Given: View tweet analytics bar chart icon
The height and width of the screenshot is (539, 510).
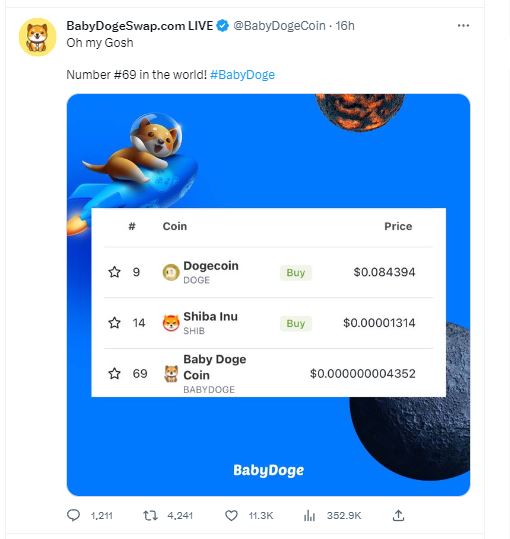Looking at the screenshot, I should [x=309, y=515].
